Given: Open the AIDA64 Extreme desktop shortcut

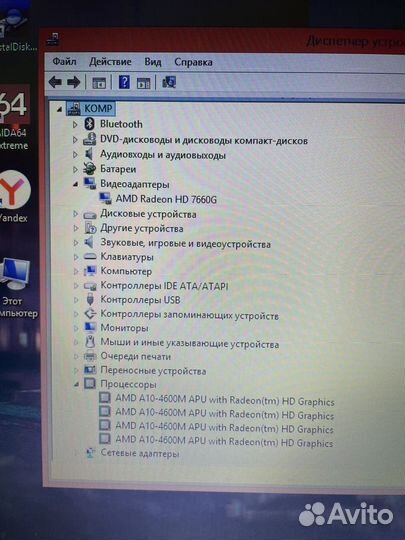Looking at the screenshot, I should (14, 117).
